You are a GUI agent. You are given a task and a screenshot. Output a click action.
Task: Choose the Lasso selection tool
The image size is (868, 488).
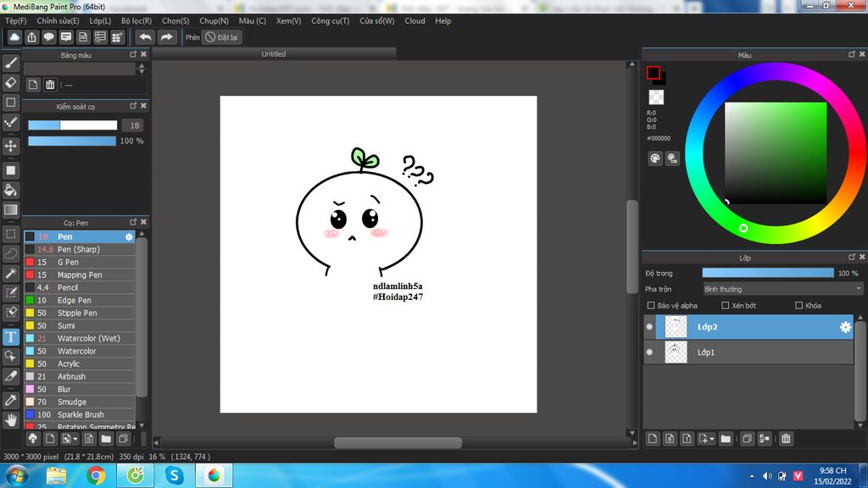(10, 253)
